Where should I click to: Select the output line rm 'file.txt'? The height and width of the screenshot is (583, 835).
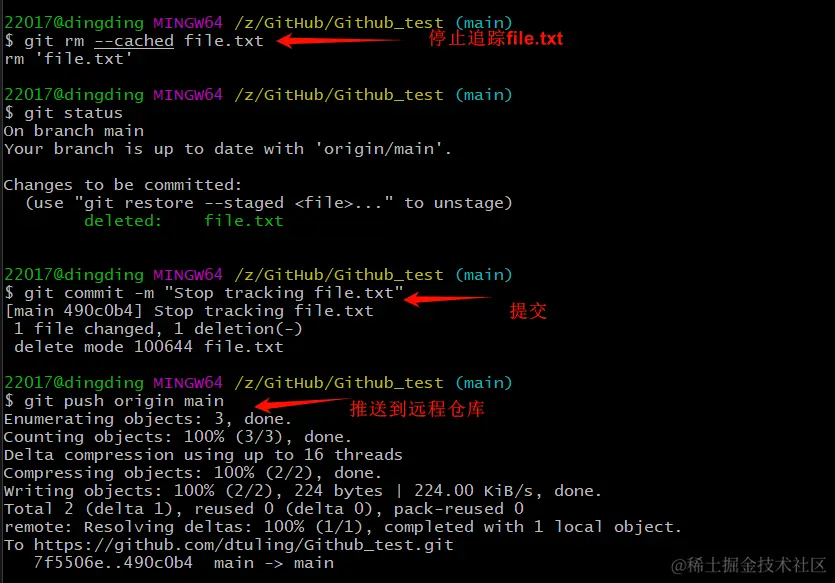68,59
